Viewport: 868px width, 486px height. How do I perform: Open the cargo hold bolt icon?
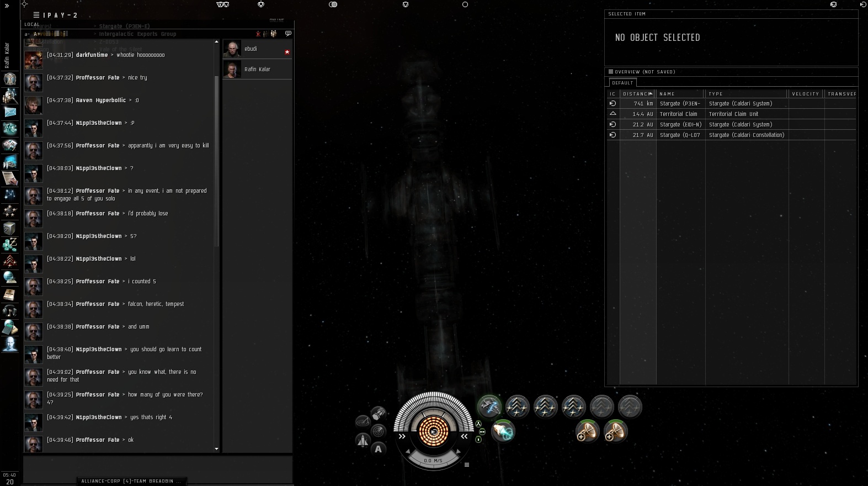(x=379, y=413)
